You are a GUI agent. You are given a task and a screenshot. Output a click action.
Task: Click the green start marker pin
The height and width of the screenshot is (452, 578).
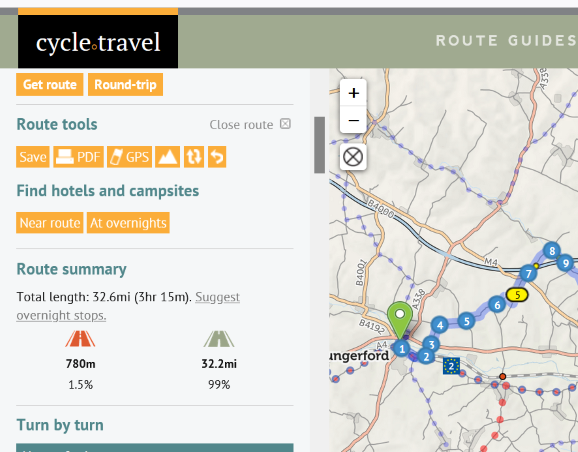click(400, 319)
